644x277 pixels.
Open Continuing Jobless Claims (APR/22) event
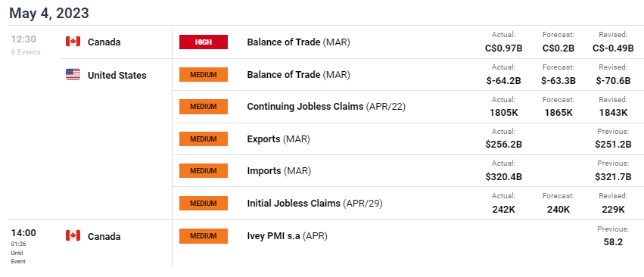[x=326, y=107]
